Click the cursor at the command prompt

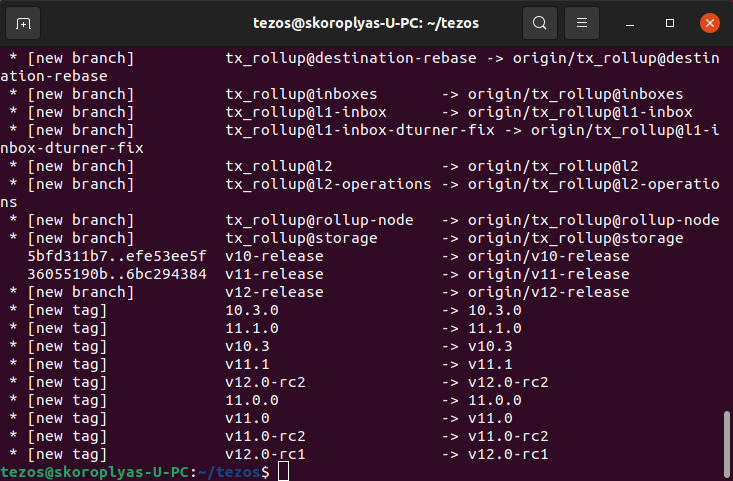[x=283, y=472]
